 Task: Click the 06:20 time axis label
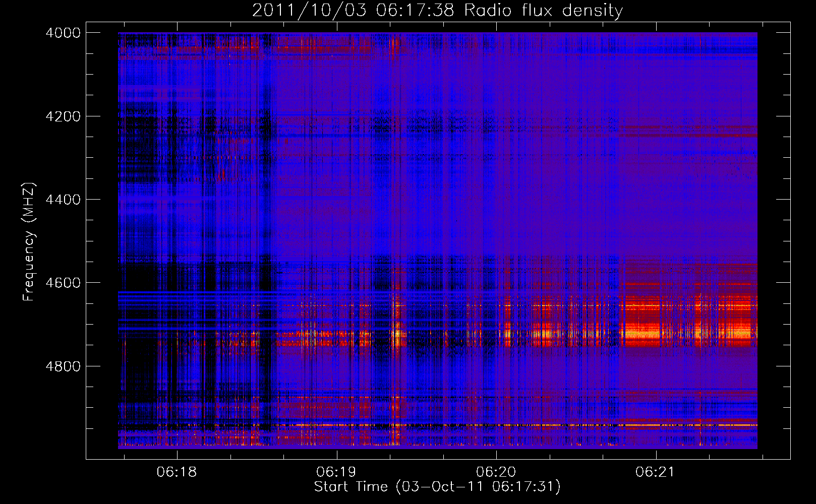tap(496, 472)
